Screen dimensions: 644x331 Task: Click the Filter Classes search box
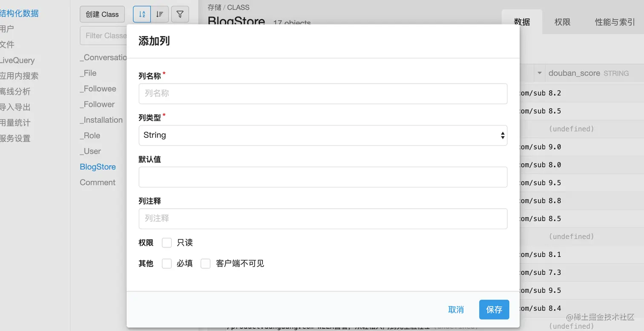coord(103,35)
